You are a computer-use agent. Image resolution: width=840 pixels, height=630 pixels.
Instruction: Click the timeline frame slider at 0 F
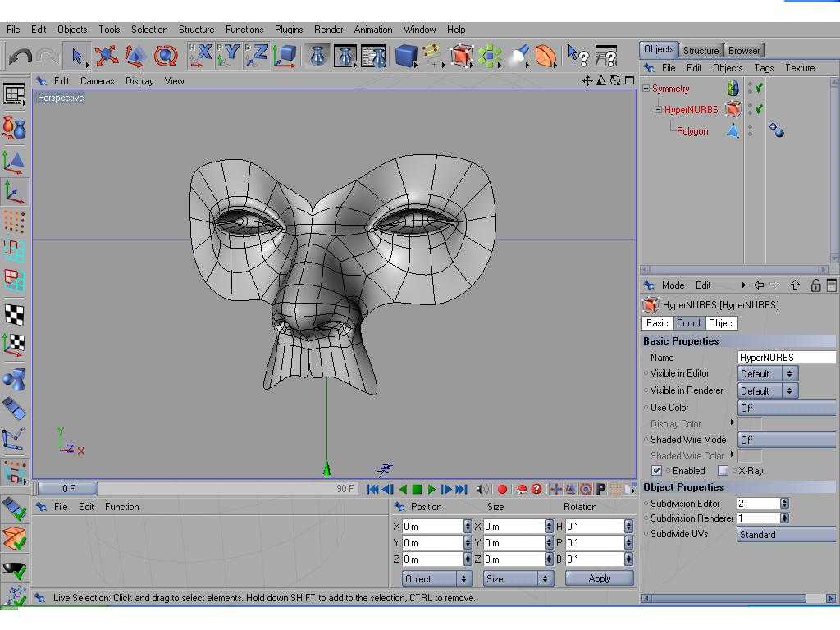[x=68, y=489]
